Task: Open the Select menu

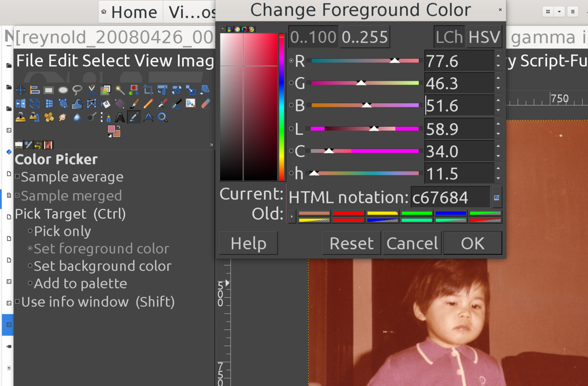Action: (107, 60)
